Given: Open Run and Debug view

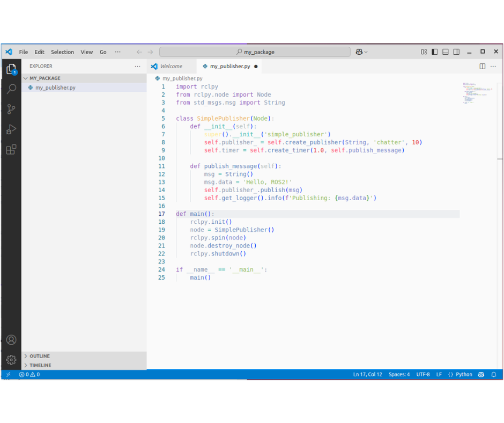Looking at the screenshot, I should click(x=11, y=129).
